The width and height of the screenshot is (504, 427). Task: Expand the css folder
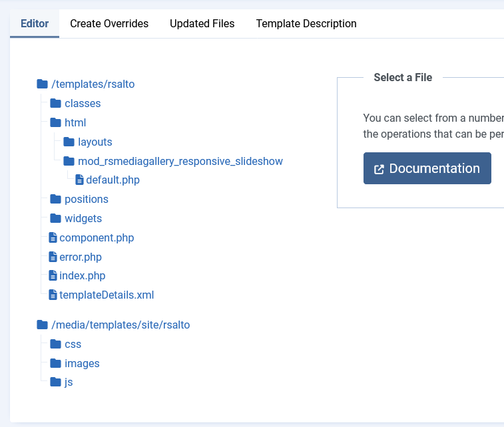click(x=73, y=344)
